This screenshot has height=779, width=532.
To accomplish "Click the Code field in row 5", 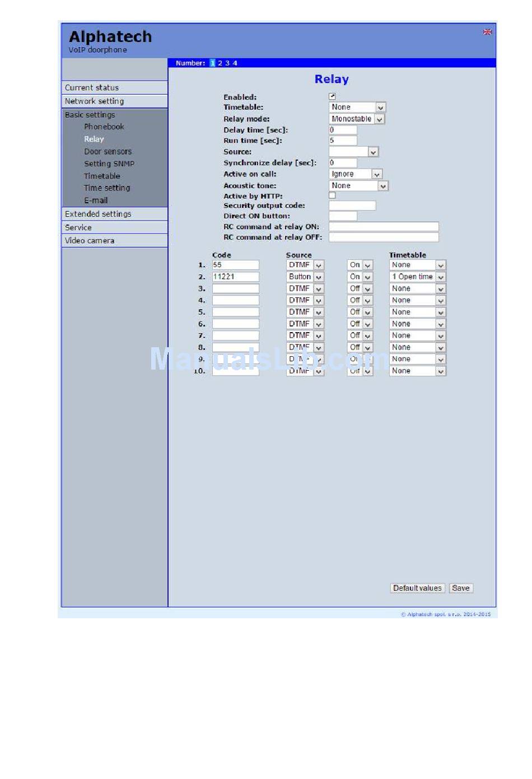I will (236, 312).
